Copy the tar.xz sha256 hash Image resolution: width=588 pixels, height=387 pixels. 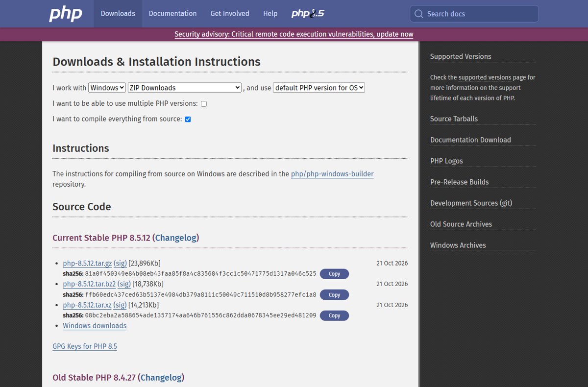(x=334, y=316)
